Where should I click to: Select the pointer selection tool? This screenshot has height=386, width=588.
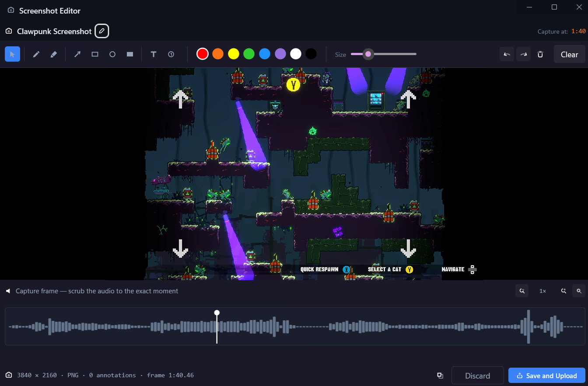tap(12, 54)
